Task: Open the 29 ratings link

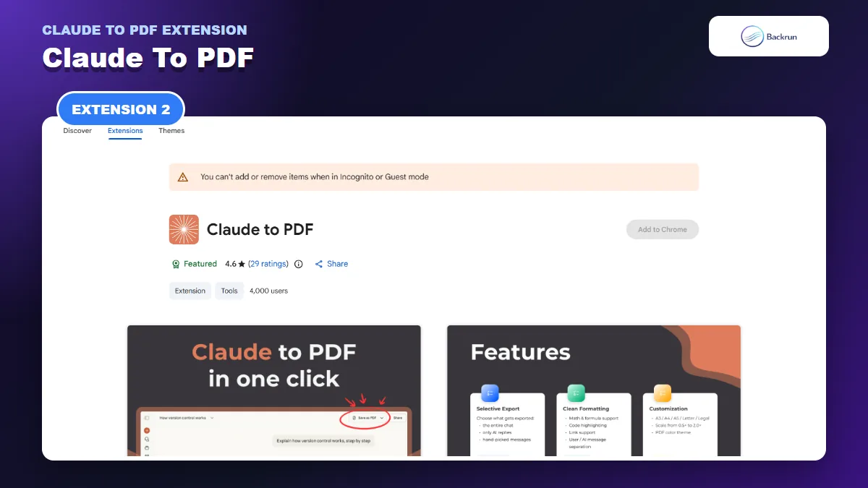Action: coord(268,264)
